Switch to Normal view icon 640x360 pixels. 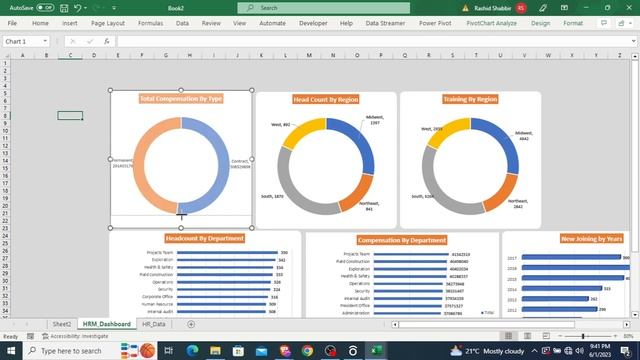click(x=508, y=336)
